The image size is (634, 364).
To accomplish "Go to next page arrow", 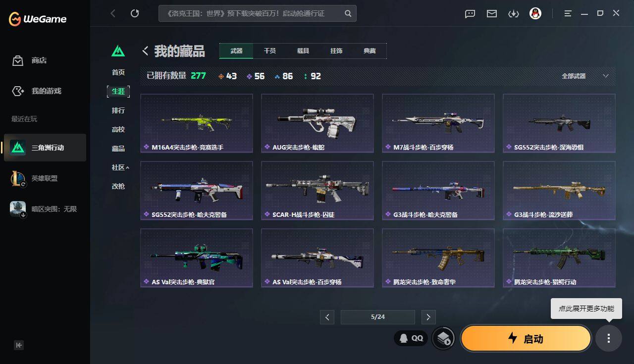I will click(428, 317).
